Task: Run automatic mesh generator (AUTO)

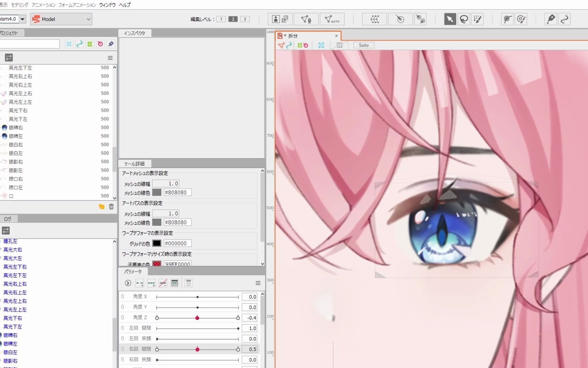Action: click(332, 19)
